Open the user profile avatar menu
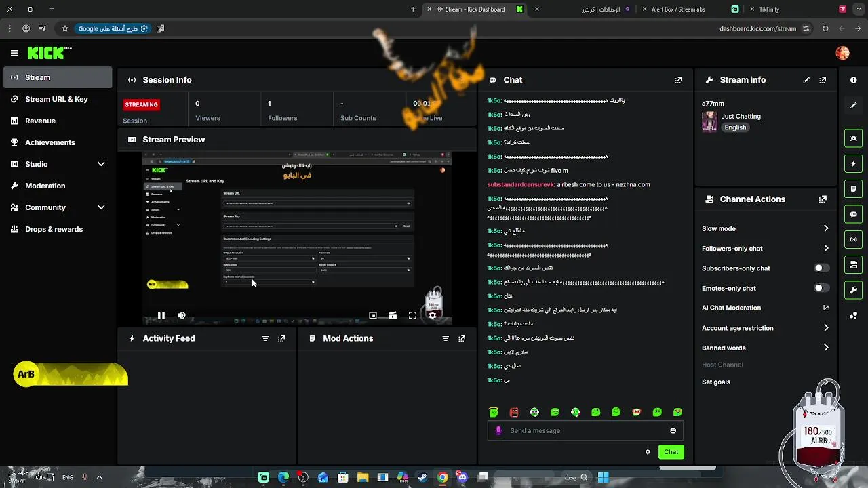 coord(842,53)
